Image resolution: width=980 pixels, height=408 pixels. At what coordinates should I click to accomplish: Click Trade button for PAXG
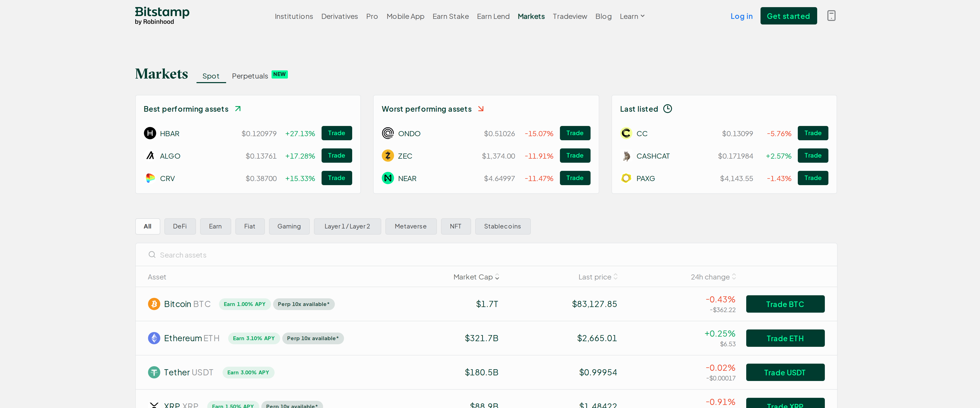click(x=813, y=178)
